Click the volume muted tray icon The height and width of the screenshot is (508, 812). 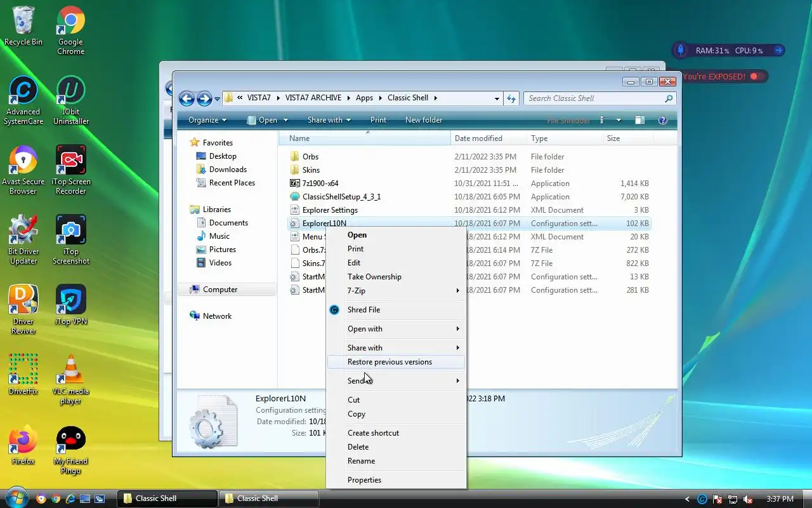(748, 499)
